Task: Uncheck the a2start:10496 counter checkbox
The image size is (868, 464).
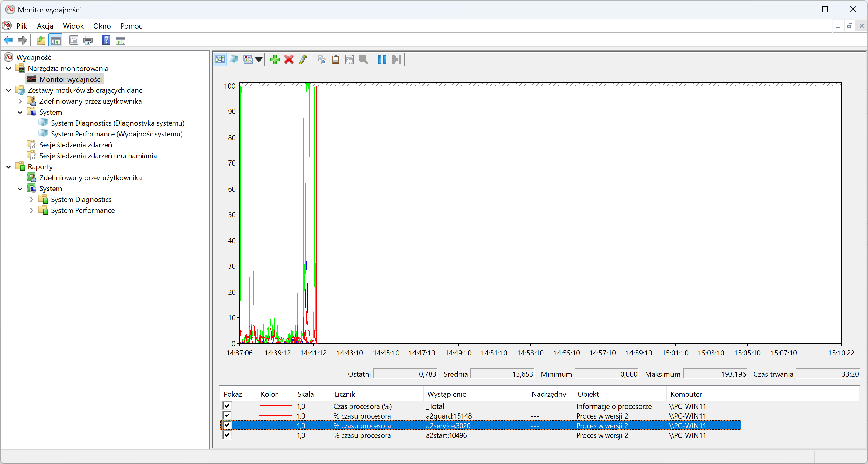Action: 227,435
